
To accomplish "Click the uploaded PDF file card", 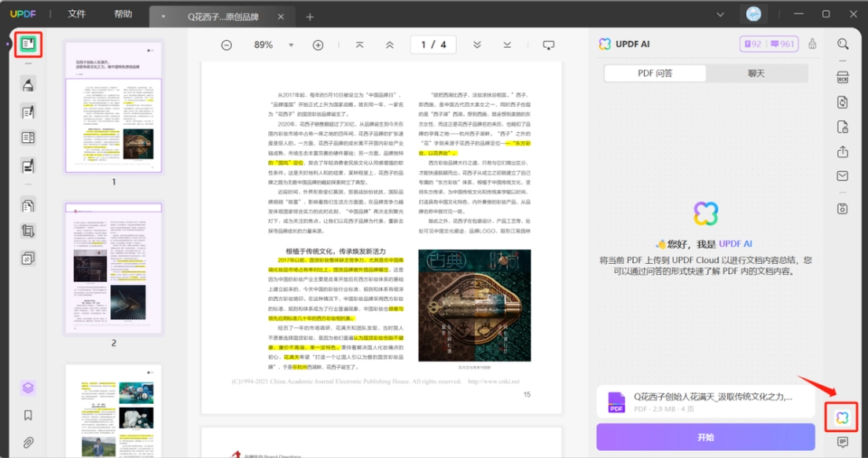I will pyautogui.click(x=705, y=402).
